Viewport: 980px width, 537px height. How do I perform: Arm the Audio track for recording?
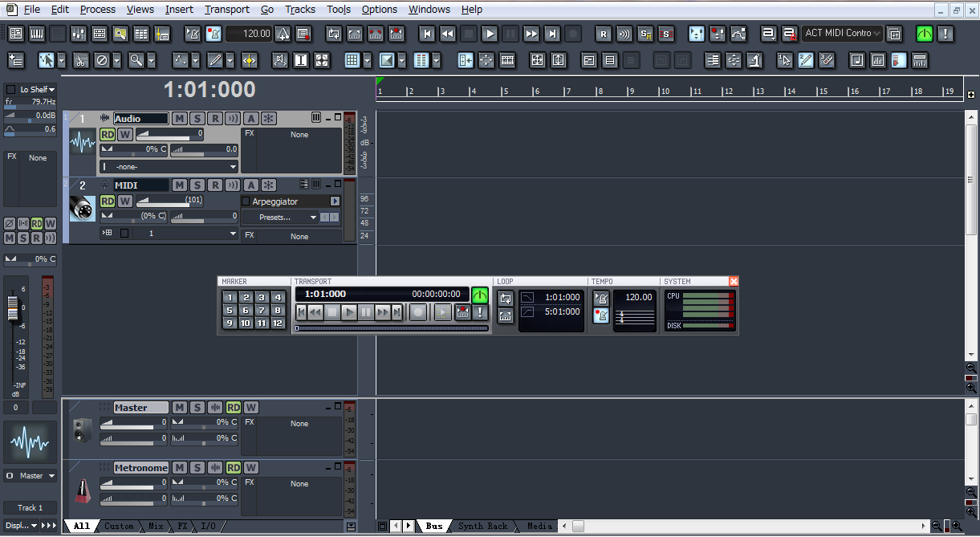click(215, 119)
